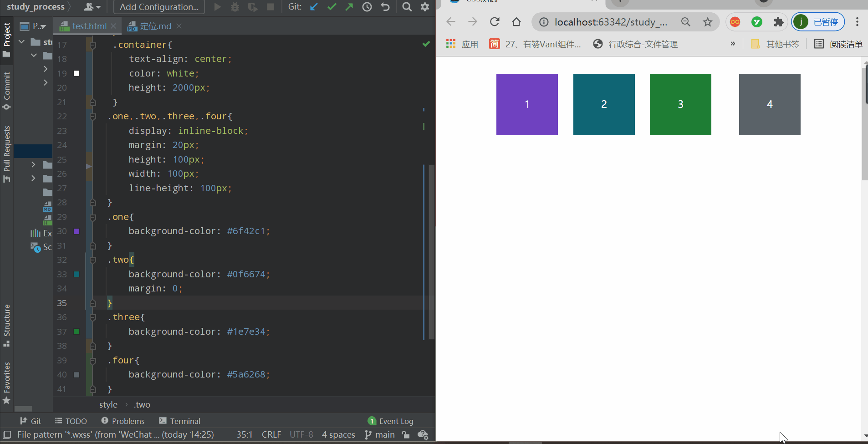Viewport: 868px width, 444px height.
Task: Click the gray color swatch at line 40
Action: [77, 375]
